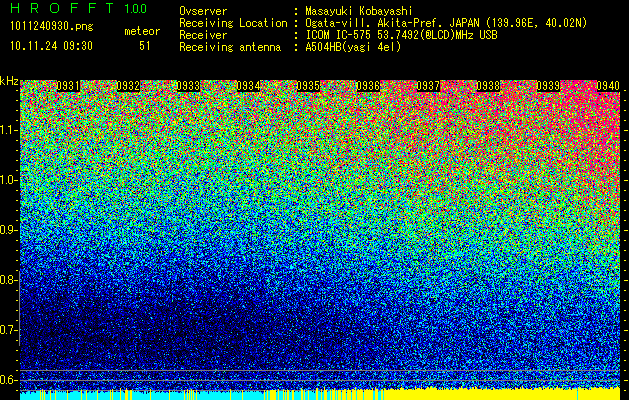Click the Receiver label

tap(203, 35)
